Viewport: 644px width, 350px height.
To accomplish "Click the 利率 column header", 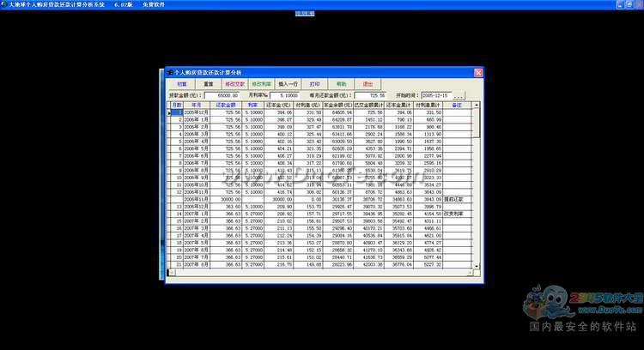I will (x=252, y=105).
